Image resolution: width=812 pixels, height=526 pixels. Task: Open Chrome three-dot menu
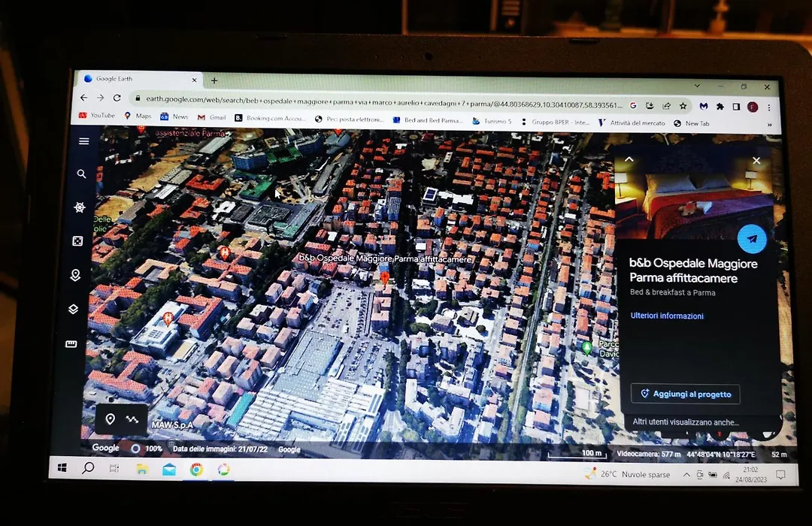pos(769,107)
